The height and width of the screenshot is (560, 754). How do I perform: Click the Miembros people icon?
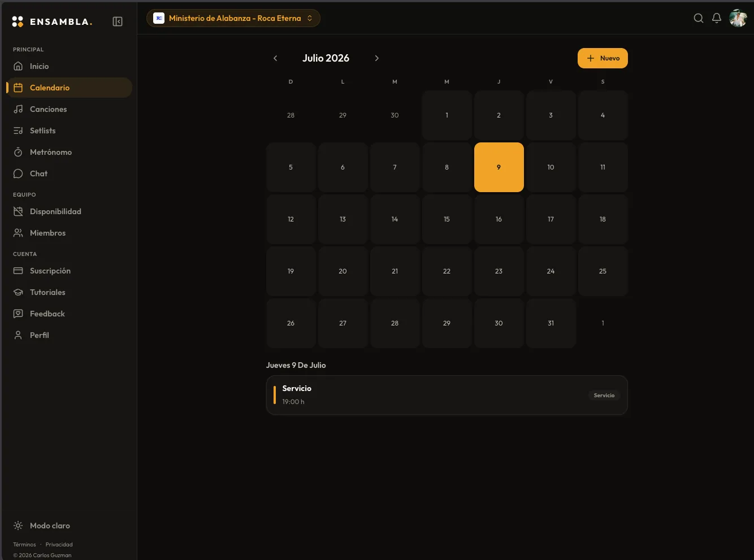[x=18, y=233]
